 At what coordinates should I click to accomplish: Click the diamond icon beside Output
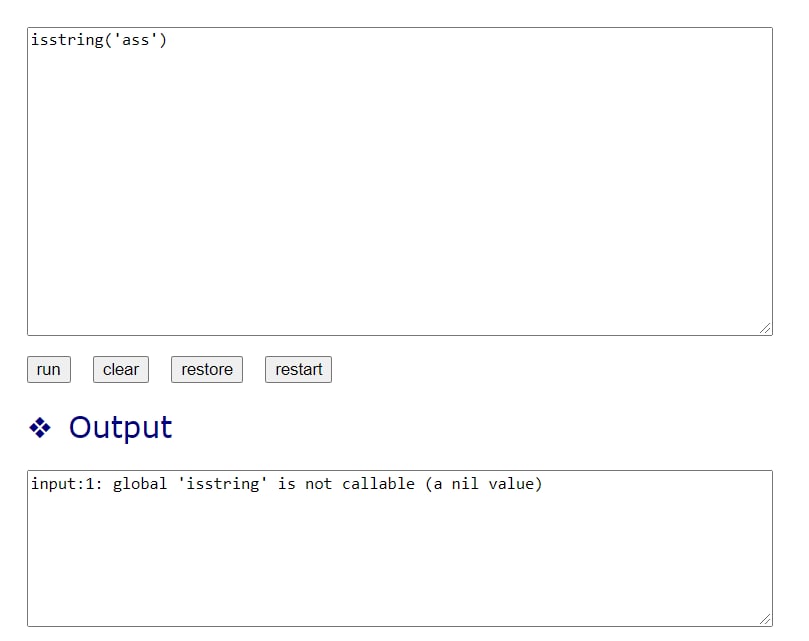click(x=40, y=428)
